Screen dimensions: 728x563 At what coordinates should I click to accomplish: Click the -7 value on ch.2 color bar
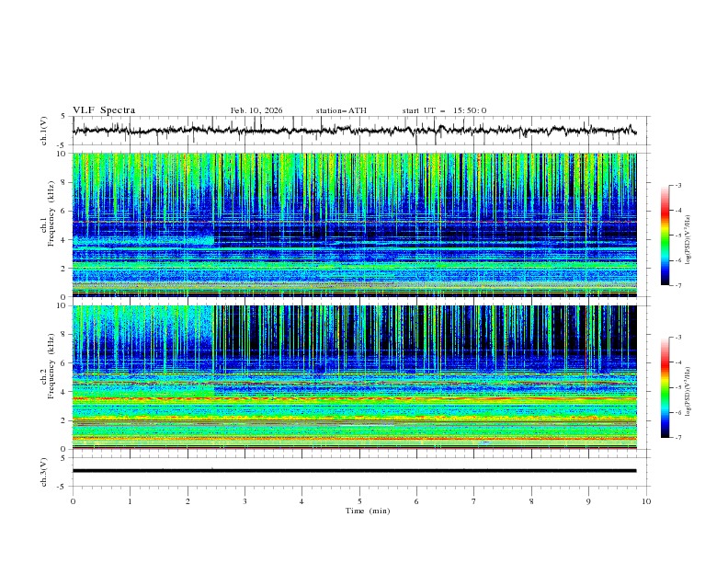pos(678,438)
